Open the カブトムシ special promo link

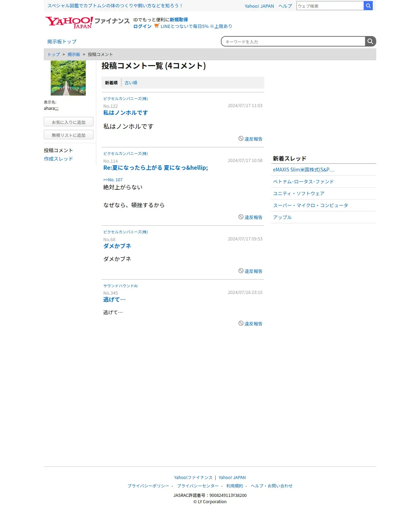point(115,6)
